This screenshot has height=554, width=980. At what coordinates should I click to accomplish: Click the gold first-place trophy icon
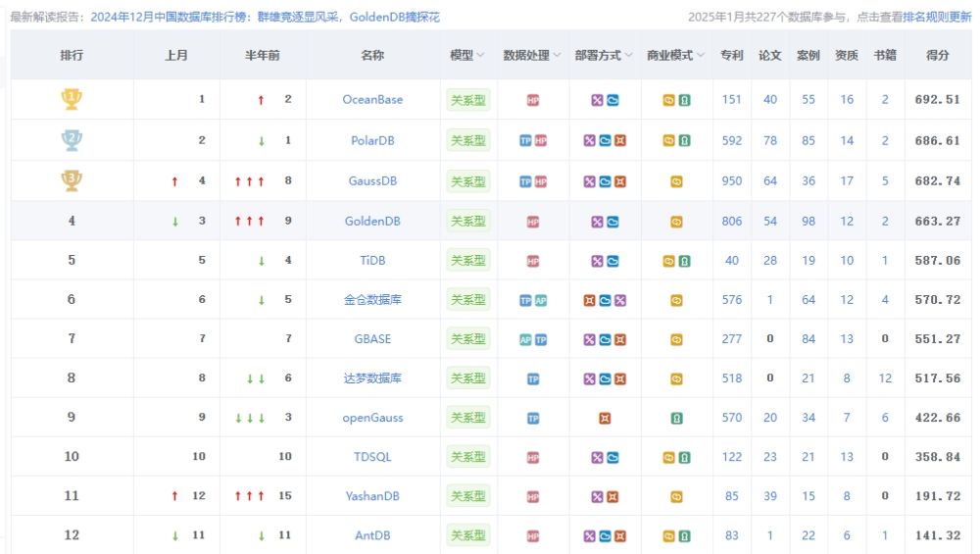point(72,99)
